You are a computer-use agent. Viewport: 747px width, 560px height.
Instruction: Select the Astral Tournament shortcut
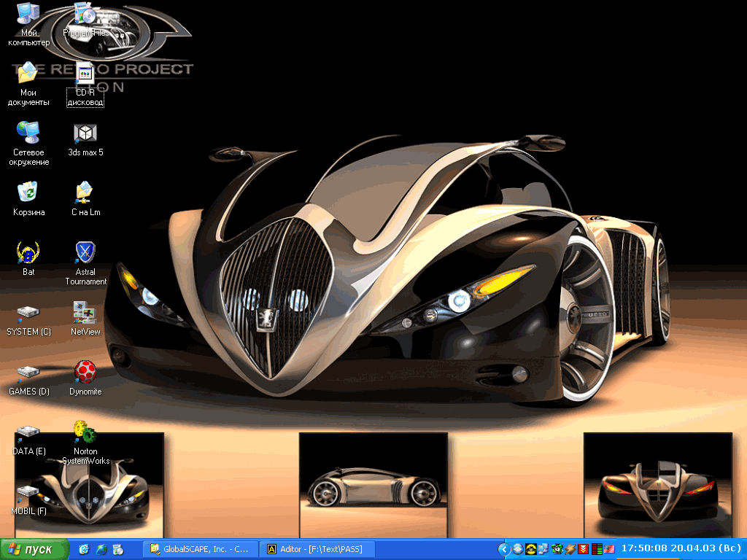(86, 263)
